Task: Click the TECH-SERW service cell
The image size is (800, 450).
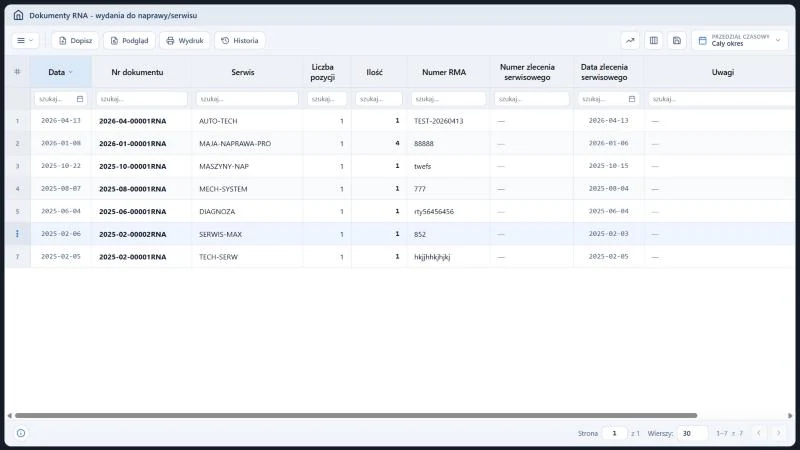Action: tap(218, 257)
